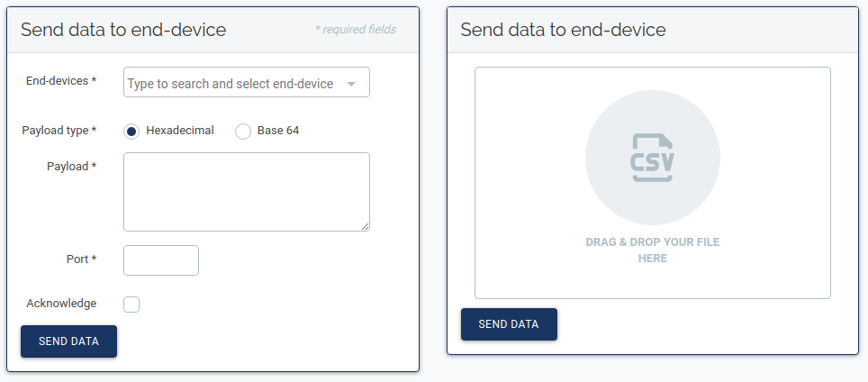Click the "Drag & drop your file here" text
Screen dimensions: 868x382
click(x=653, y=250)
